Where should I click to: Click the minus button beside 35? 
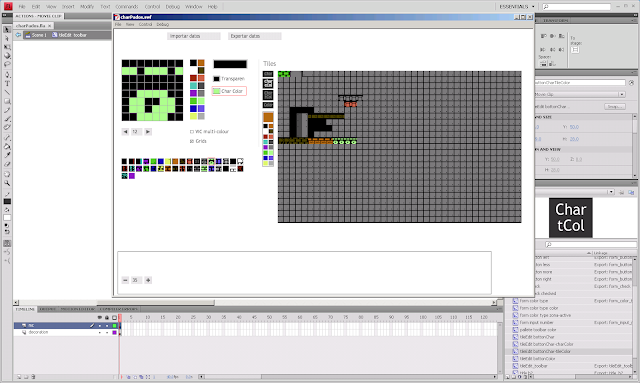point(125,280)
